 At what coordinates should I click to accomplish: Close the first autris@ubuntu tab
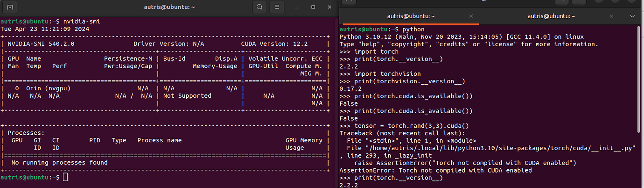(471, 16)
